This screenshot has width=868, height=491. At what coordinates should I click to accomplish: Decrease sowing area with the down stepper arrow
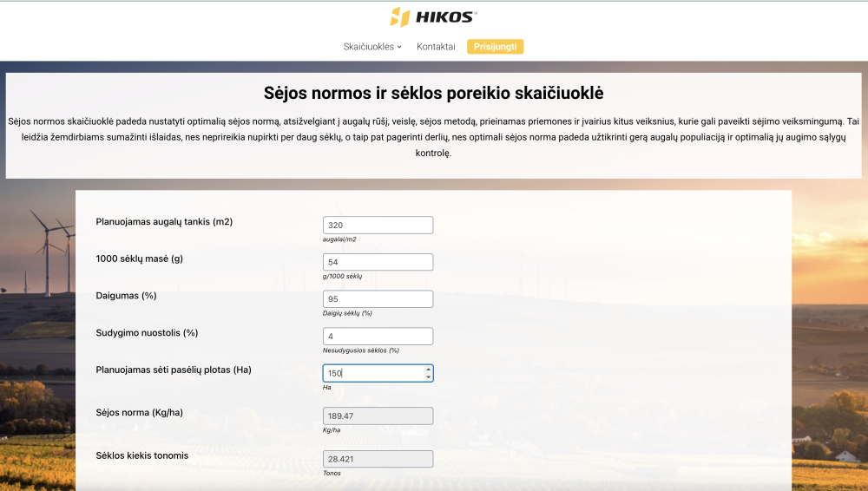(x=428, y=377)
